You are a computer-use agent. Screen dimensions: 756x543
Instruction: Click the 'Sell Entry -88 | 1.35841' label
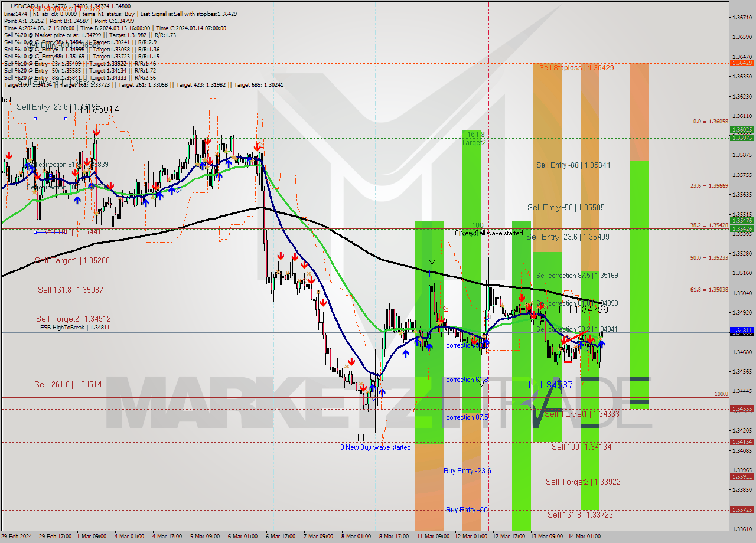coord(573,165)
